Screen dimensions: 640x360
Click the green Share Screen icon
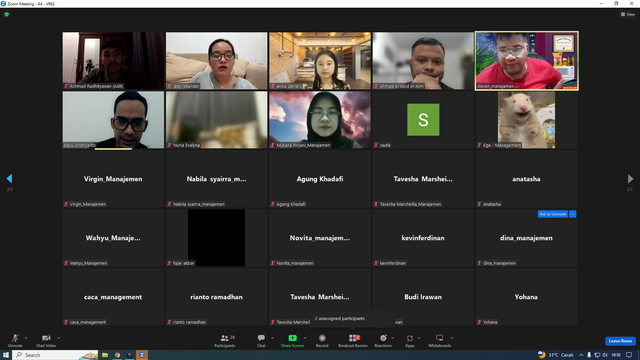click(292, 338)
